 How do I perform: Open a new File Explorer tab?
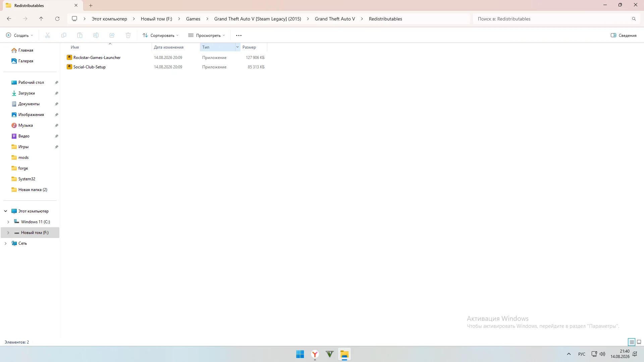[x=91, y=5]
